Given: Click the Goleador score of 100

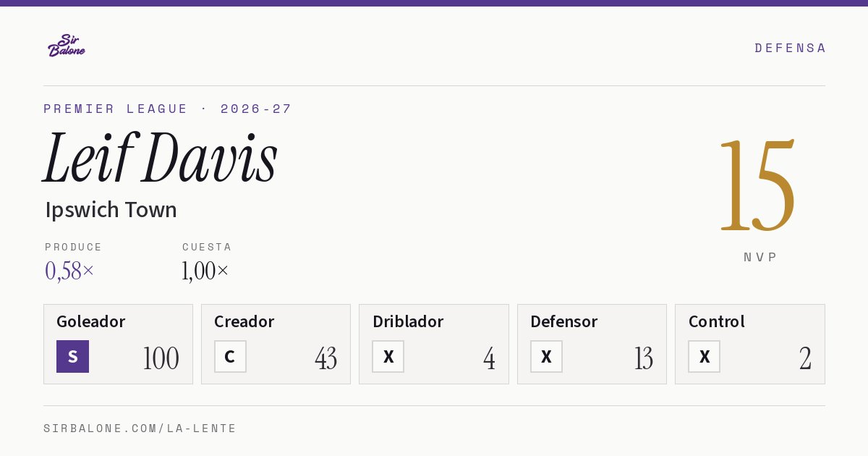Looking at the screenshot, I should click(x=161, y=358).
